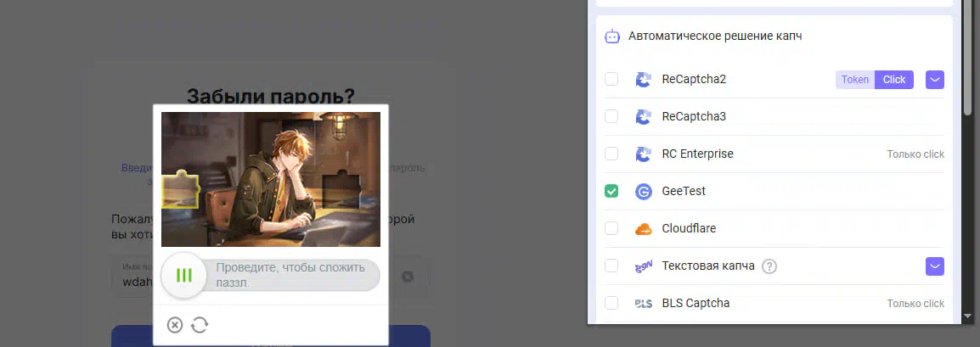980x347 pixels.
Task: Click the scrollbar down arrow
Action: (968, 316)
